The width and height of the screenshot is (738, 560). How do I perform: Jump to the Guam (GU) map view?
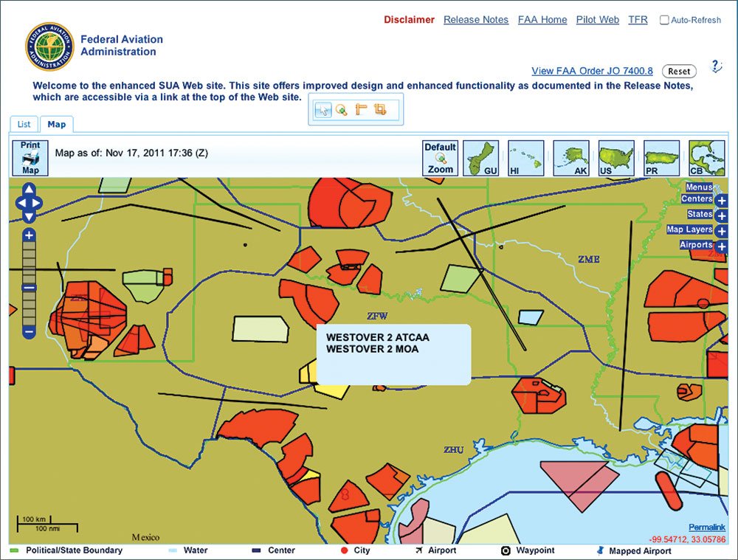[x=480, y=159]
